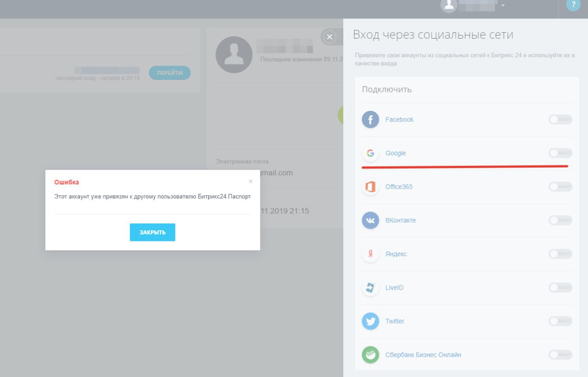Viewport: 588px width, 377px height.
Task: Open the LiveID link
Action: pos(394,287)
